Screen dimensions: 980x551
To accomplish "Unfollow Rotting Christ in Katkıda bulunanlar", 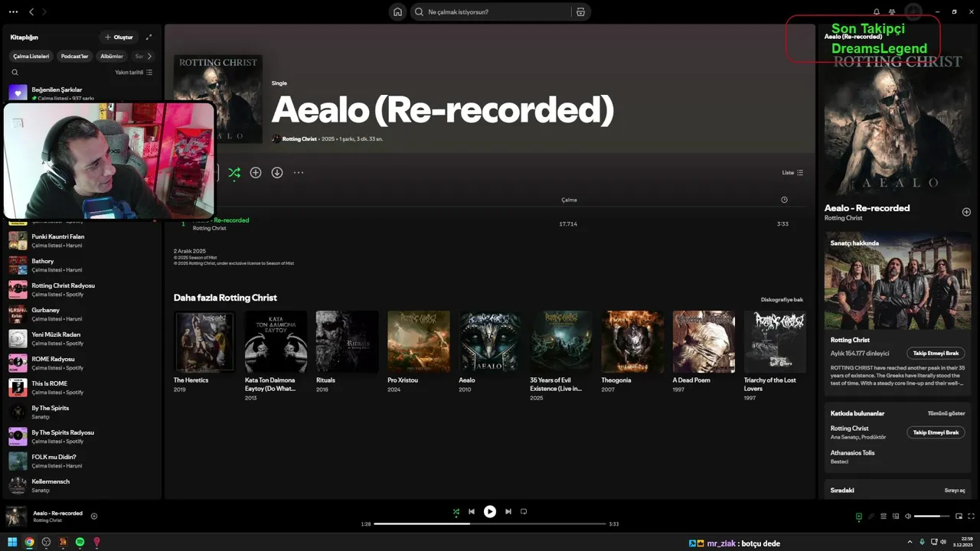I will (936, 432).
